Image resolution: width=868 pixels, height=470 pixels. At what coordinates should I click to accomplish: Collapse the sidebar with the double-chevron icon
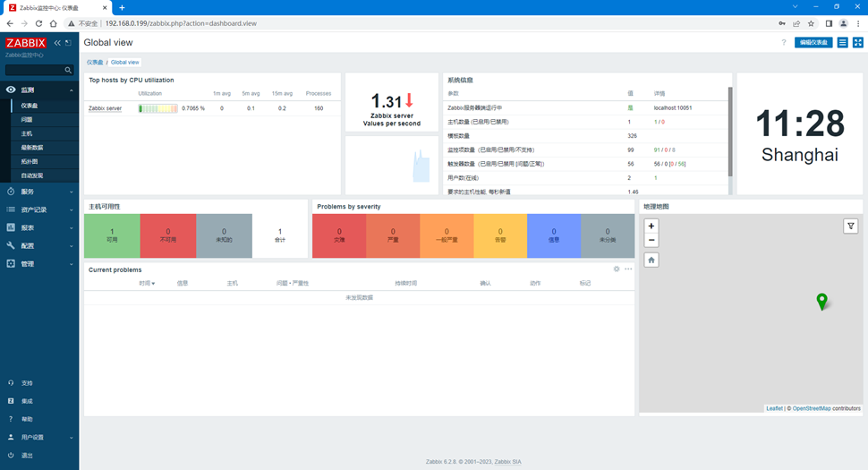coord(57,43)
